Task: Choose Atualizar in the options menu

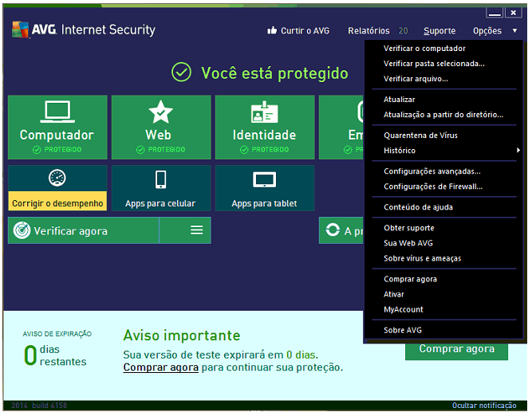Action: coord(400,100)
